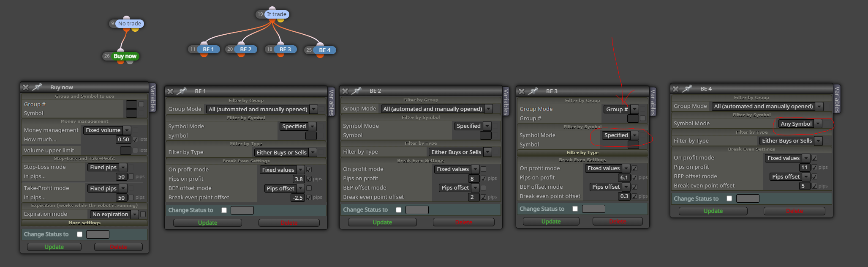This screenshot has width=868, height=267.
Task: Open Filter by Type dropdown in BE 4
Action: pyautogui.click(x=791, y=141)
